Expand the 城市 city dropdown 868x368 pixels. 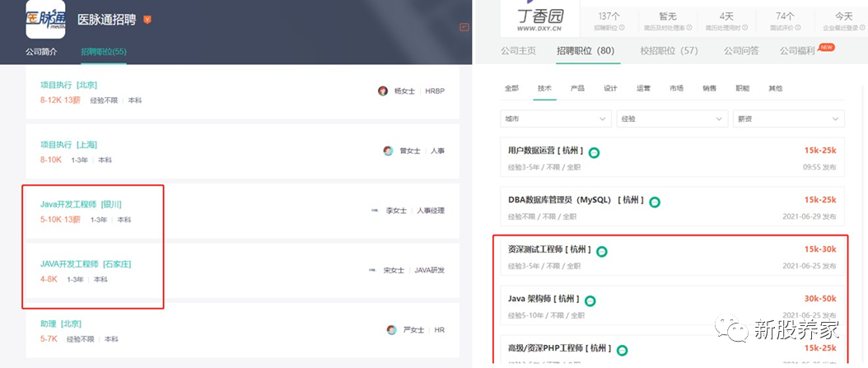[x=556, y=119]
